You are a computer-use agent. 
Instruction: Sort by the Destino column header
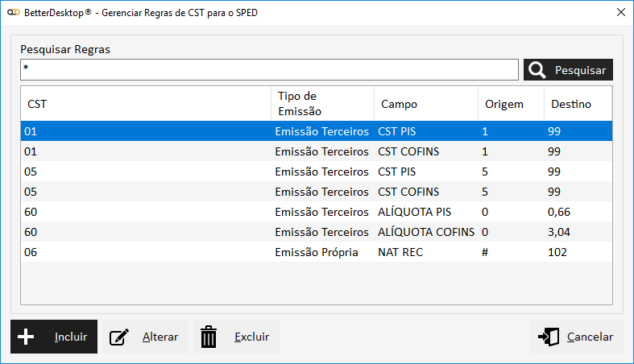(x=577, y=104)
